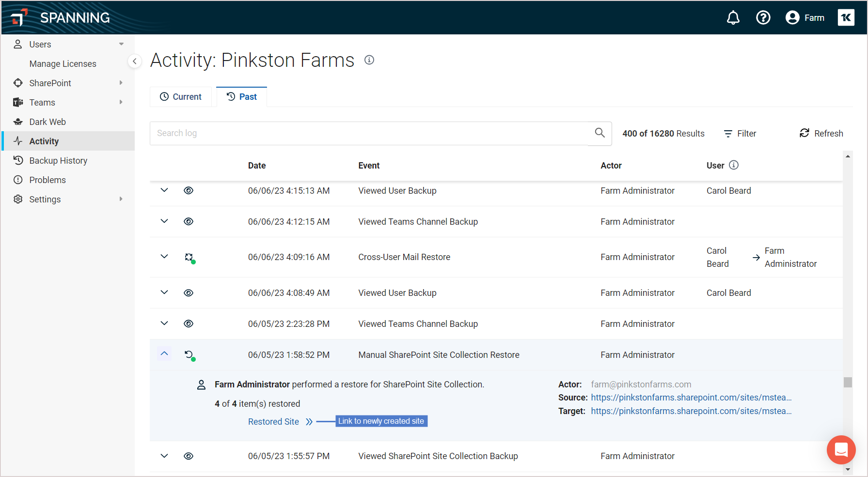Select Activity in the sidebar
Viewport: 868px width, 477px height.
pos(68,141)
